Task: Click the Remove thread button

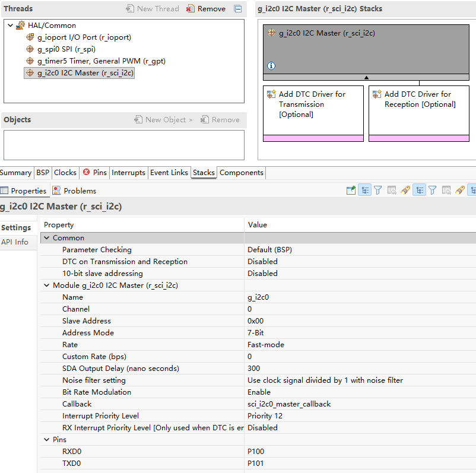Action: pyautogui.click(x=206, y=9)
